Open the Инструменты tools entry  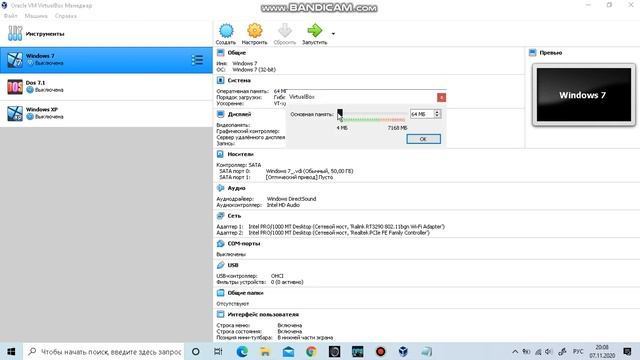(106, 33)
